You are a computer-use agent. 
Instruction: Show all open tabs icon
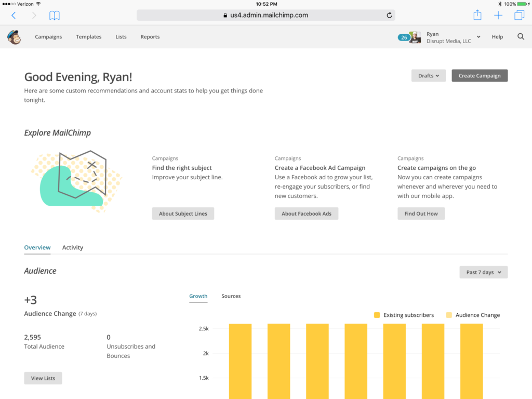coord(519,15)
